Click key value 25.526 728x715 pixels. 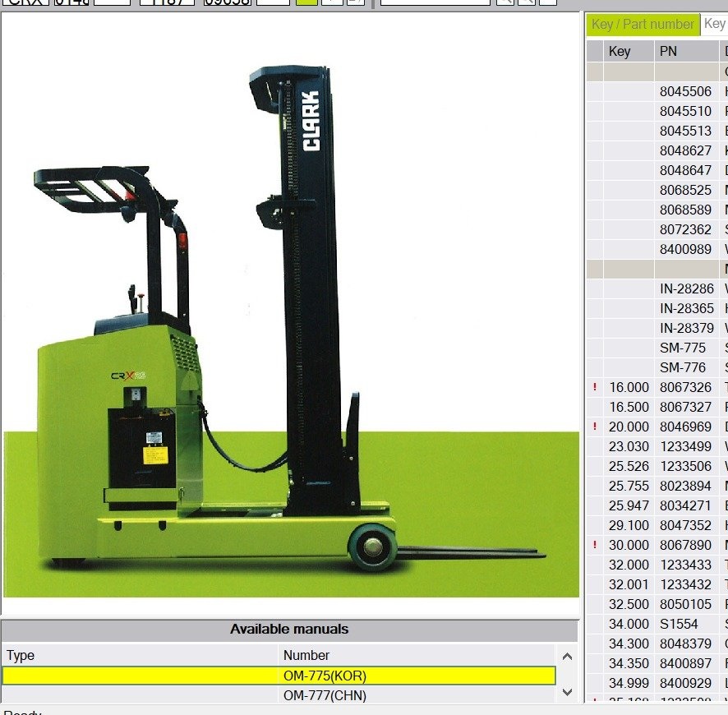(x=629, y=466)
